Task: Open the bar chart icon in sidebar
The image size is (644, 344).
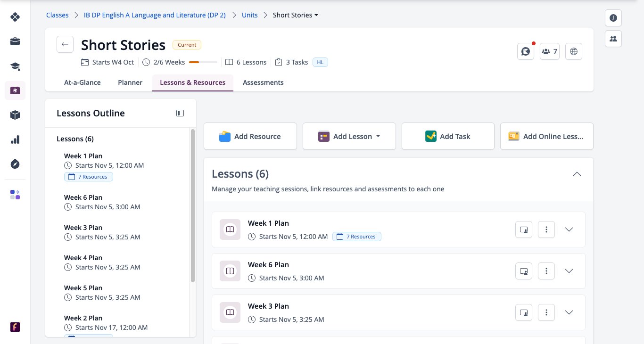Action: [x=15, y=139]
